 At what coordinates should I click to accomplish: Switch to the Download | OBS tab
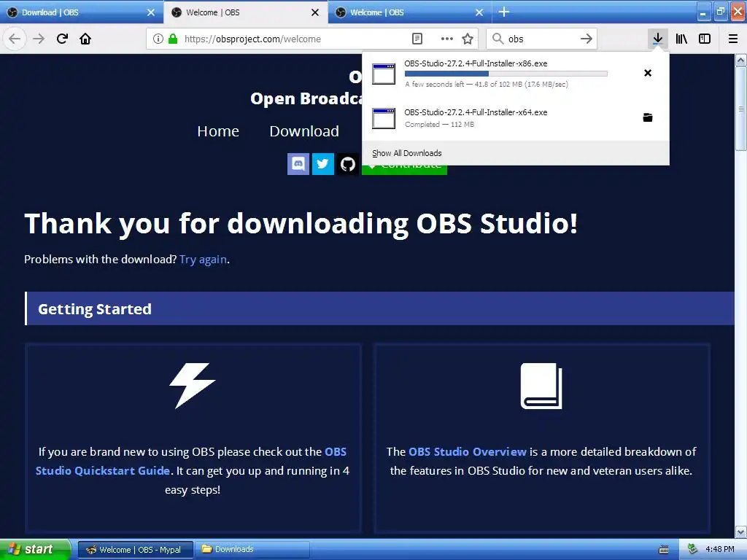pyautogui.click(x=82, y=12)
